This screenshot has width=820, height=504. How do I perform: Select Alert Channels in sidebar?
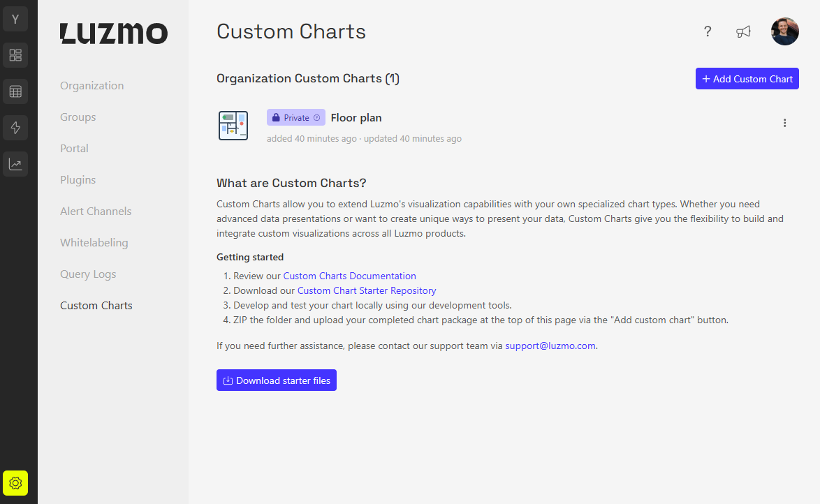96,212
